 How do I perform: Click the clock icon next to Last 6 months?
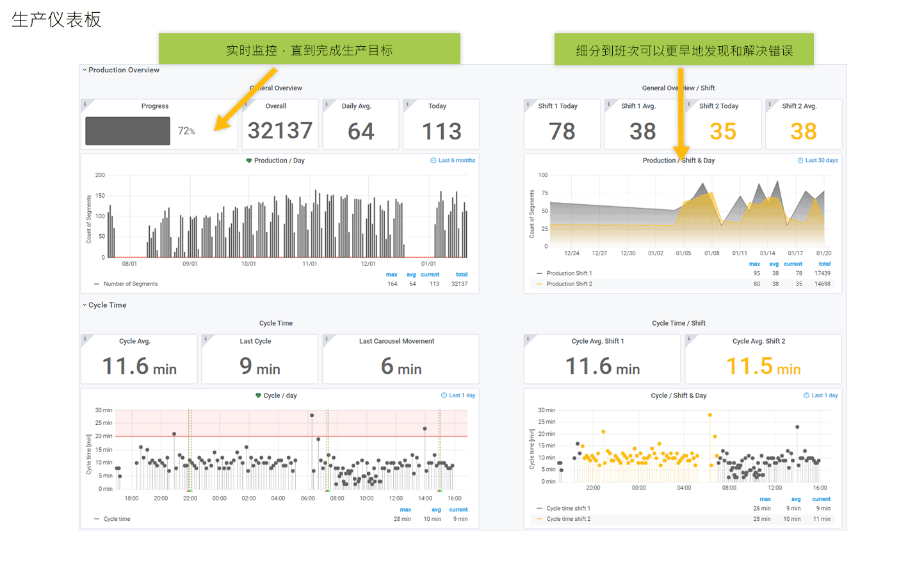[x=434, y=161]
